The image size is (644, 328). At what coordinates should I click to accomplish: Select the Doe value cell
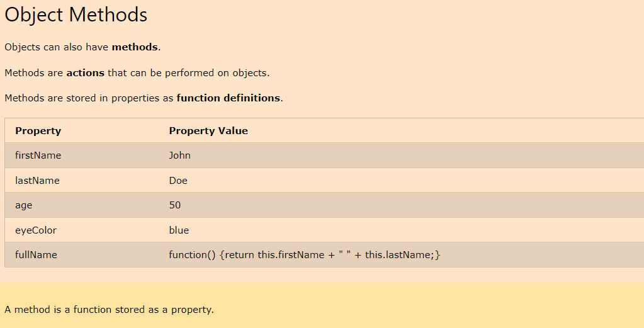click(178, 181)
